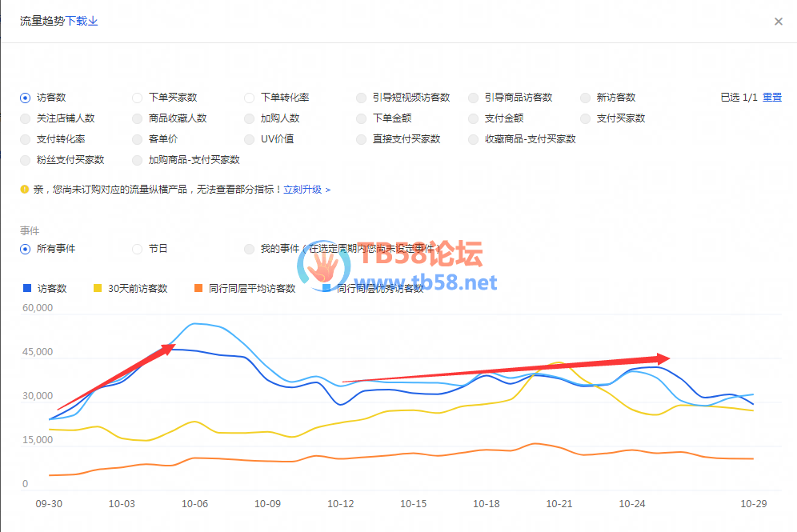Choose the 节日 event filter
Viewport: 797px width, 532px height.
coord(138,249)
